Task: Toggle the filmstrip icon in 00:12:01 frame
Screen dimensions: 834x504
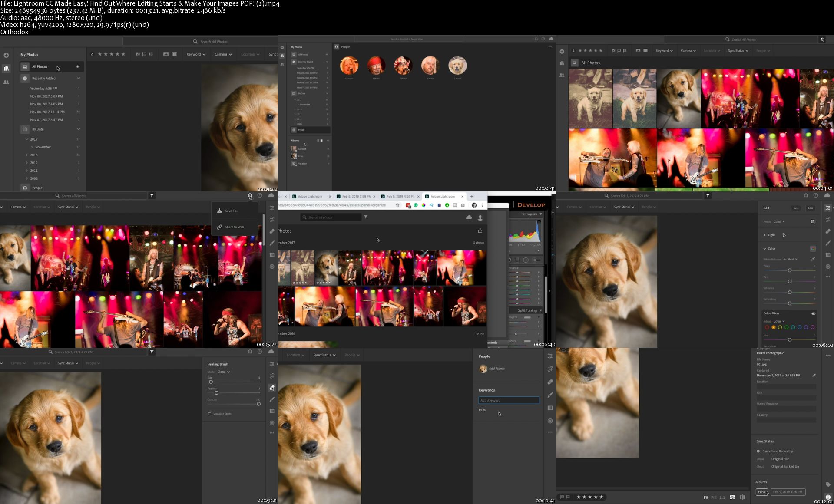Action: tap(732, 497)
